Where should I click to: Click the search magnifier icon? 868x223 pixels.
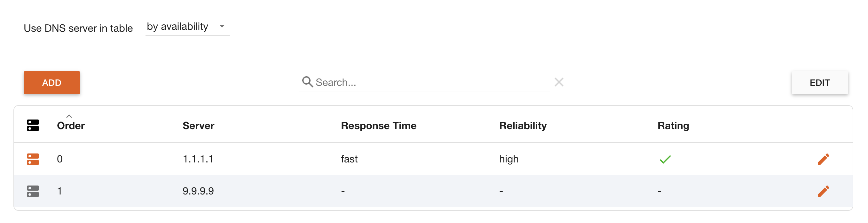pyautogui.click(x=307, y=82)
